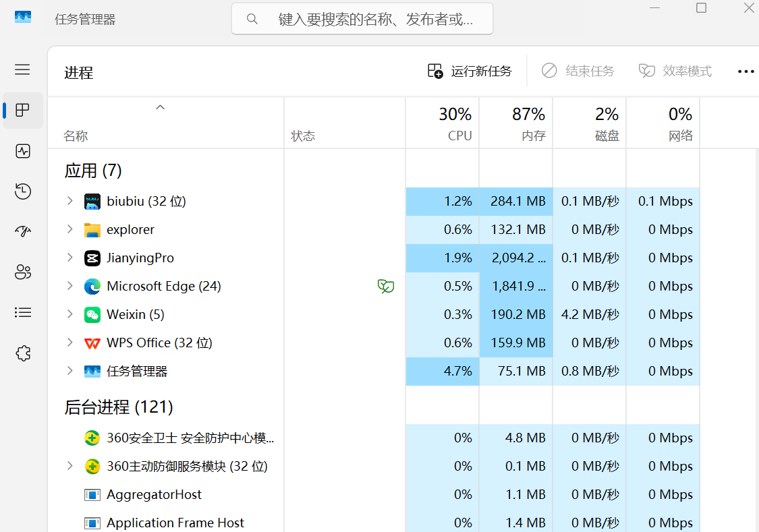Screen dimensions: 759x532
Task: Open the App history sidebar icon
Action: [23, 191]
